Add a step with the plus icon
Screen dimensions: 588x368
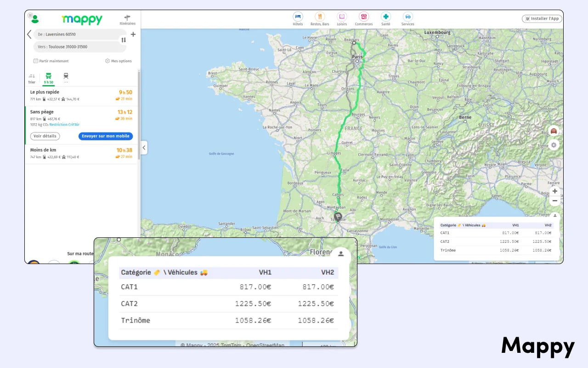tap(133, 34)
